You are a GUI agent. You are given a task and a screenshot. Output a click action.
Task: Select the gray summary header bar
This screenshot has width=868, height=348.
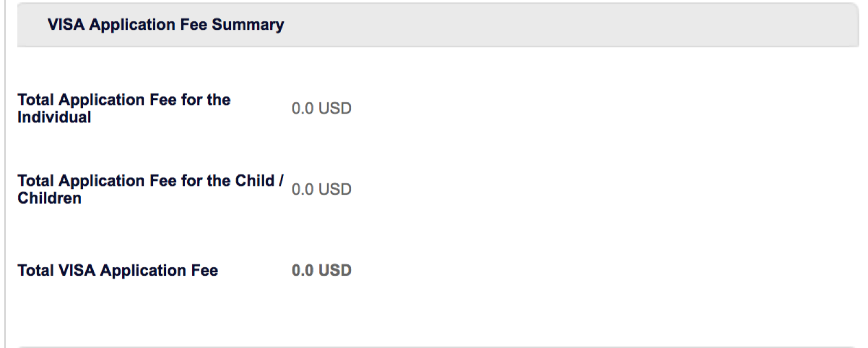tap(438, 25)
